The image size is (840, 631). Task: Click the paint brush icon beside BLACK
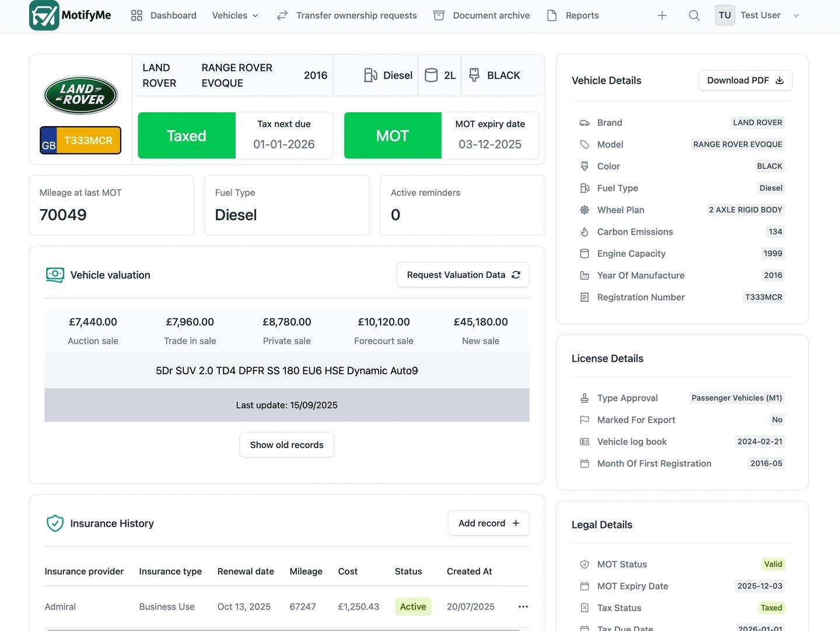pos(474,75)
